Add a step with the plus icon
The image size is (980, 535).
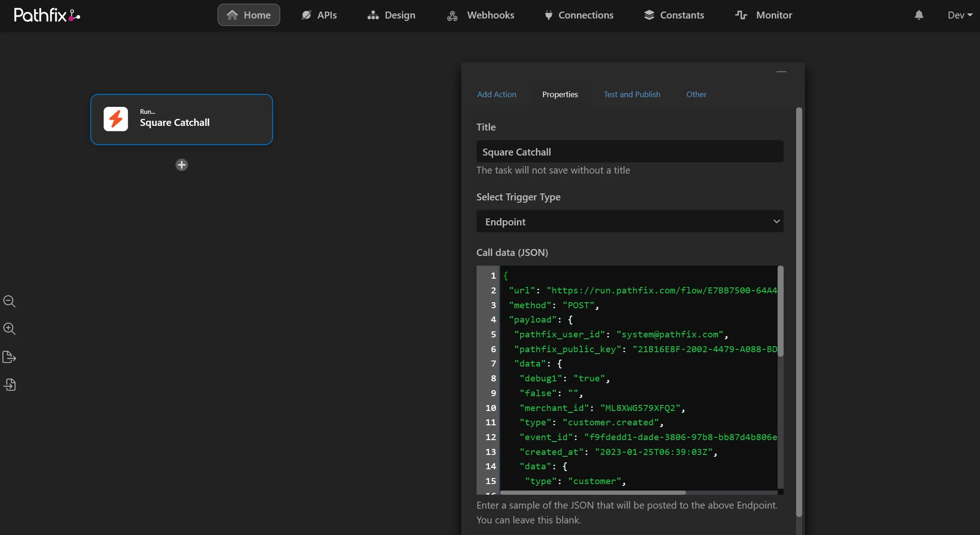182,165
